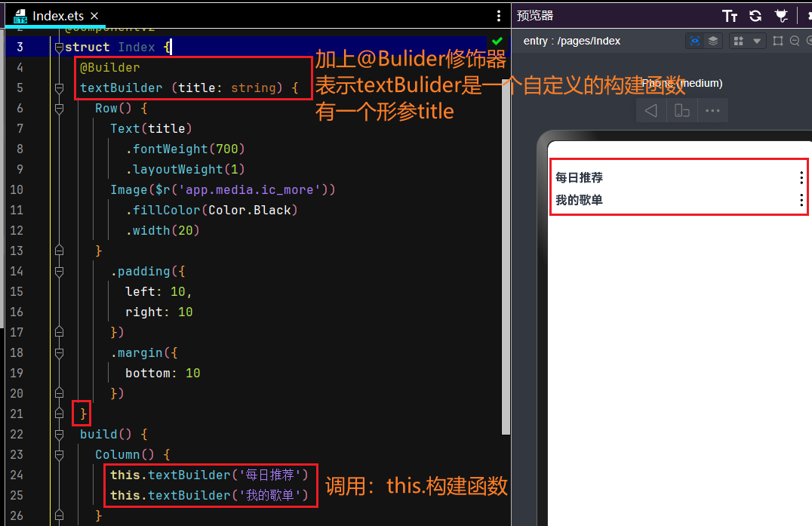Click .width(20) on line 12
812x526 pixels.
162,230
